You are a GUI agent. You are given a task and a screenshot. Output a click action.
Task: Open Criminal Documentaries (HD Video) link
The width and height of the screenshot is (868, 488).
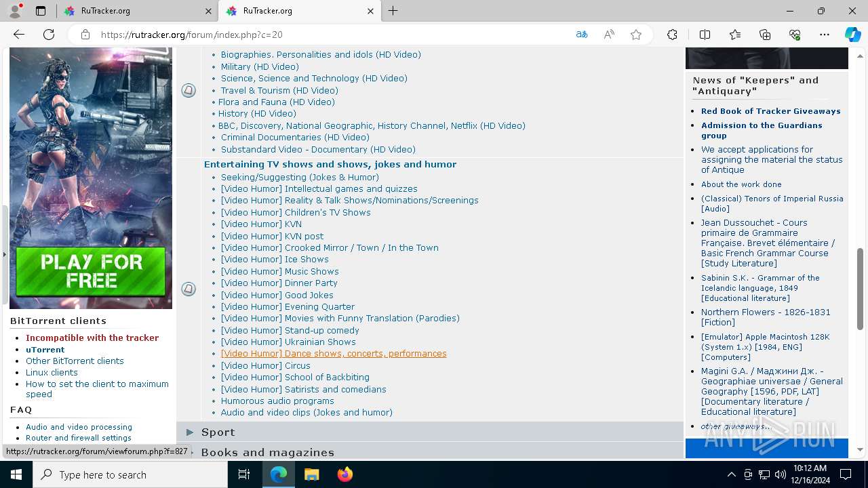click(295, 138)
